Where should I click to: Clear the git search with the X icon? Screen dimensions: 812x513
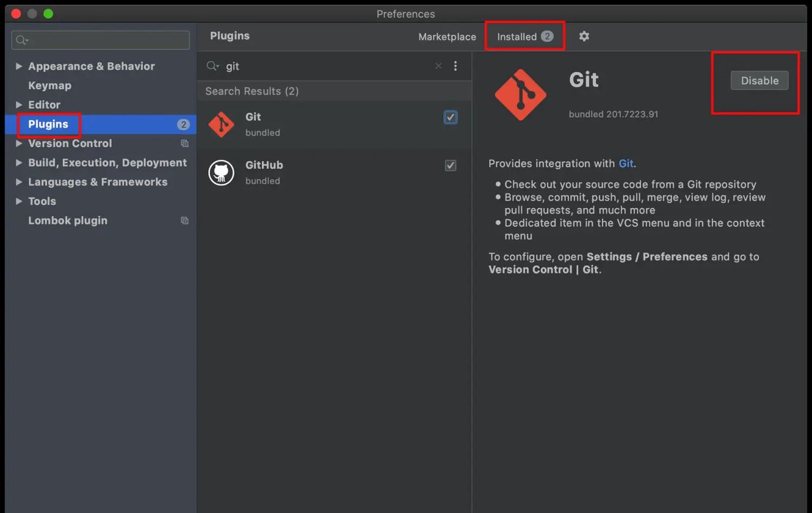[438, 66]
